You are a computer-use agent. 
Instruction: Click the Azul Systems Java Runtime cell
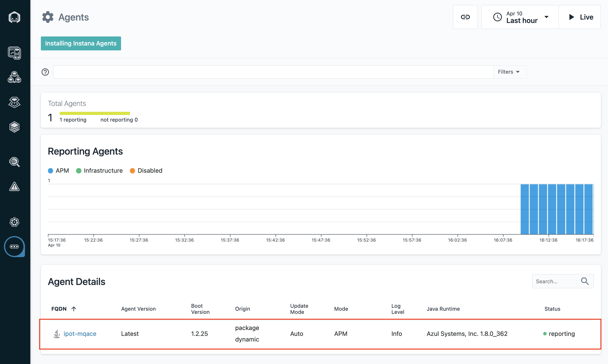click(x=467, y=334)
